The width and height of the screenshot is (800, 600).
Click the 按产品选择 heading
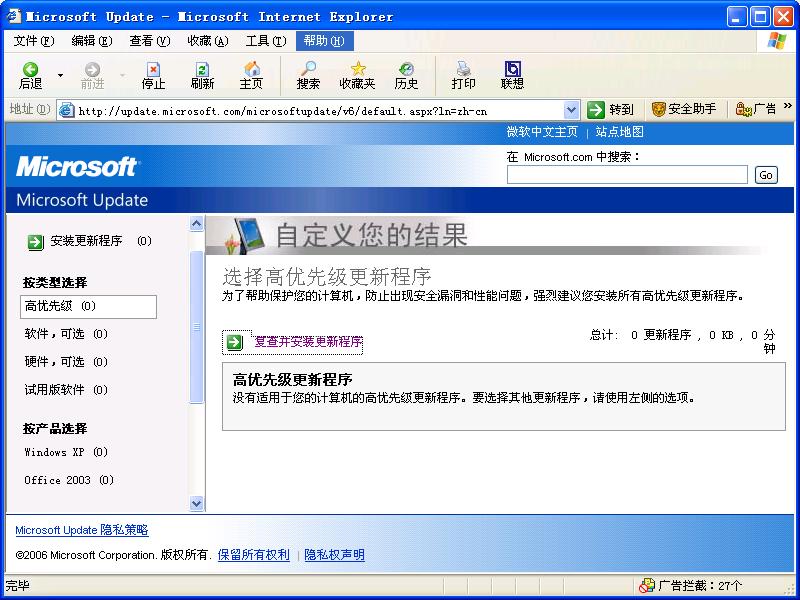coord(55,429)
